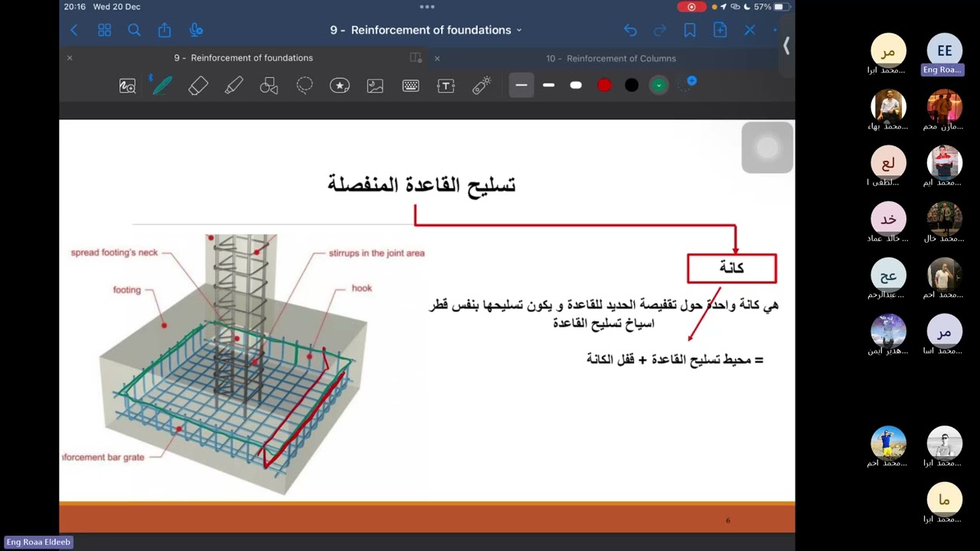Close the Reinforcement of foundations tab

[x=70, y=57]
